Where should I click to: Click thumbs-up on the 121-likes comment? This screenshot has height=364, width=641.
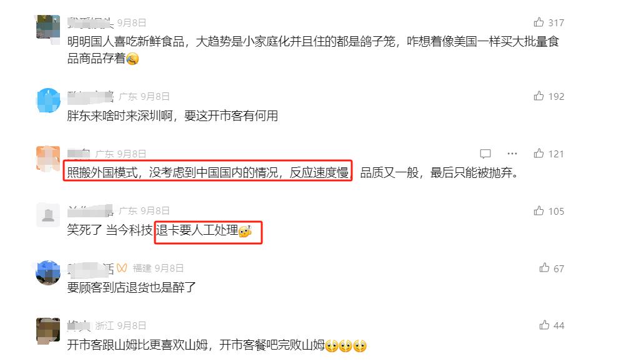539,153
